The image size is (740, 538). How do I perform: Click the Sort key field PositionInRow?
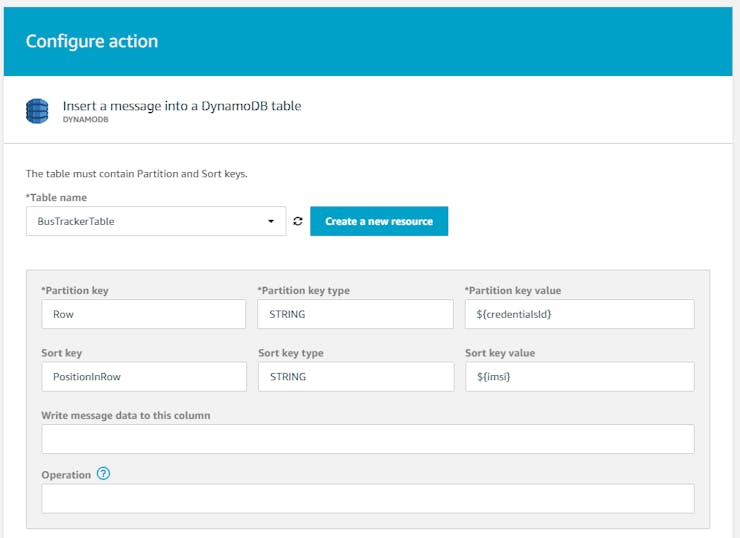[x=143, y=377]
